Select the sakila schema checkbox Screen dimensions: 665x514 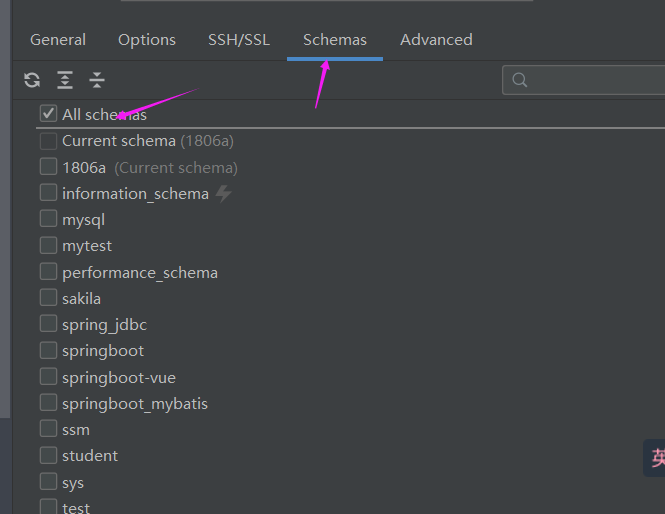click(x=48, y=297)
